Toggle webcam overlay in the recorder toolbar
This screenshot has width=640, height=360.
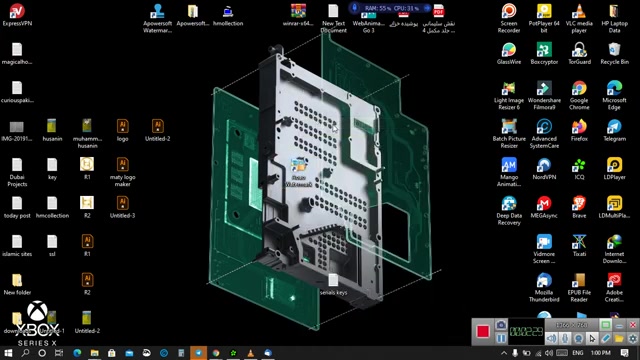[578, 338]
